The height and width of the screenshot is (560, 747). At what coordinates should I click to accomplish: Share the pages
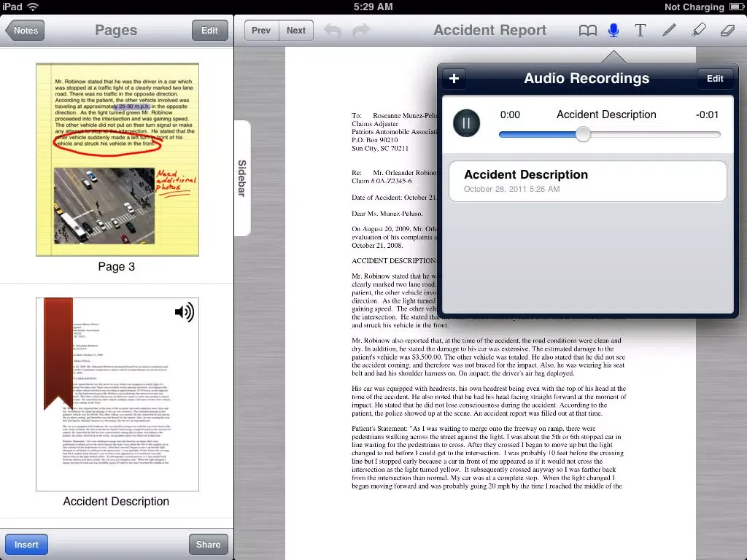click(208, 544)
